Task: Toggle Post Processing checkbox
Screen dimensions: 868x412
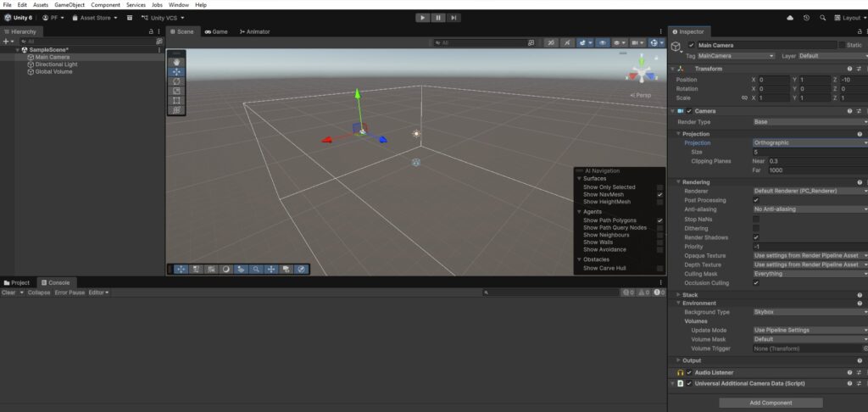Action: point(756,200)
